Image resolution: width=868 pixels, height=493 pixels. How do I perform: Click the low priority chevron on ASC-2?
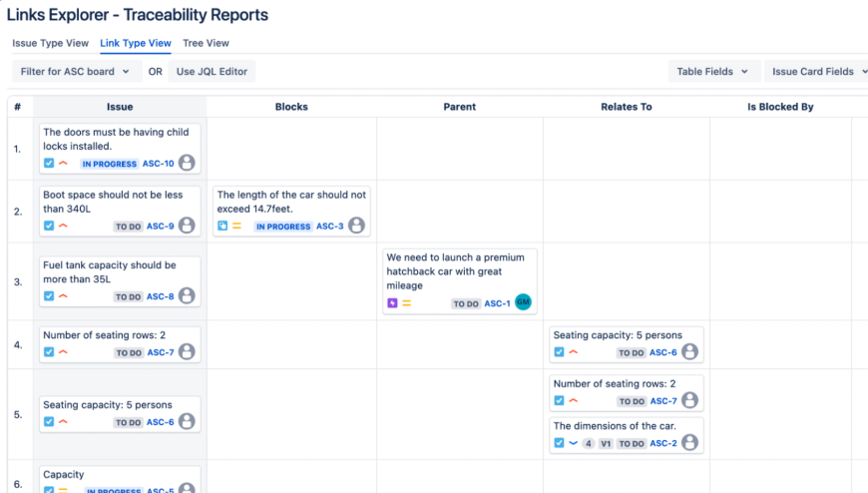[573, 443]
